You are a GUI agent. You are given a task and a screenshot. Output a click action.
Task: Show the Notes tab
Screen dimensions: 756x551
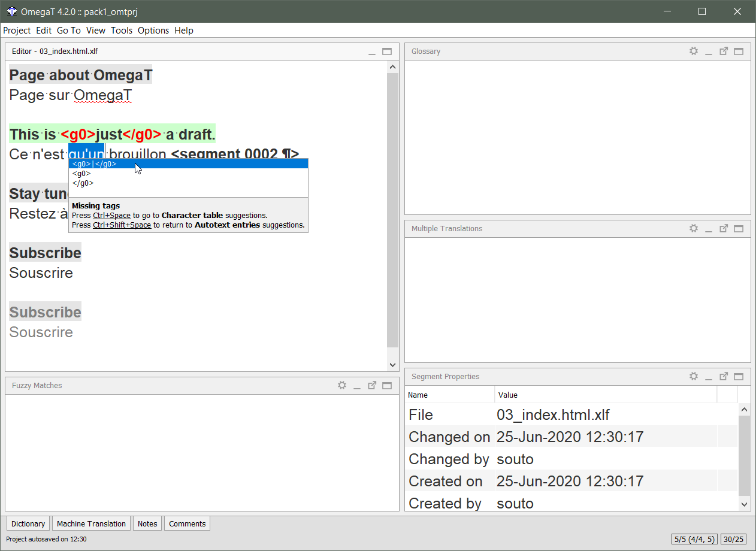147,523
